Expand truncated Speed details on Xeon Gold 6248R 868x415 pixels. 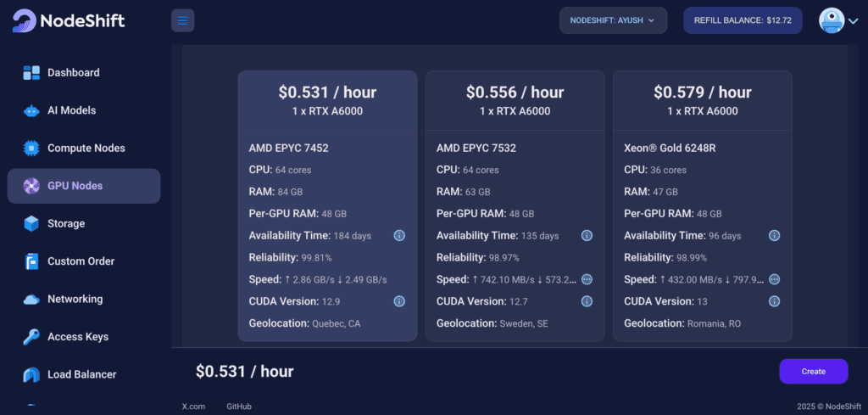774,279
